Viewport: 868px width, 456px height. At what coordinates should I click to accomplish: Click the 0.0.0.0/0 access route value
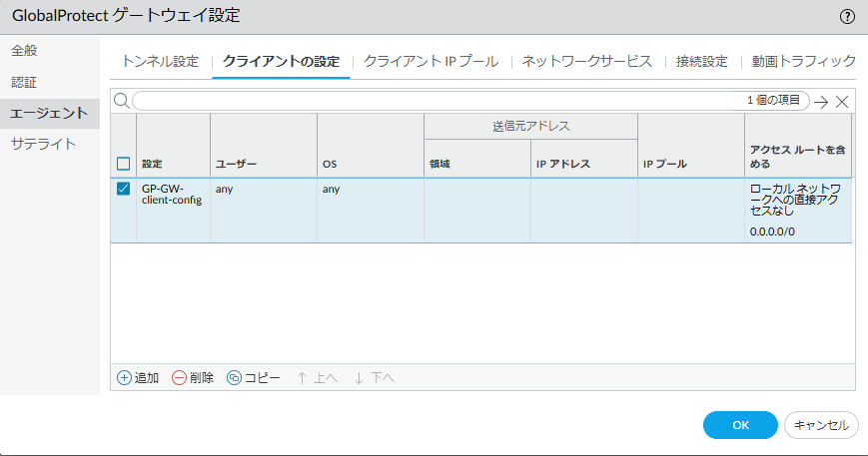[x=772, y=231]
